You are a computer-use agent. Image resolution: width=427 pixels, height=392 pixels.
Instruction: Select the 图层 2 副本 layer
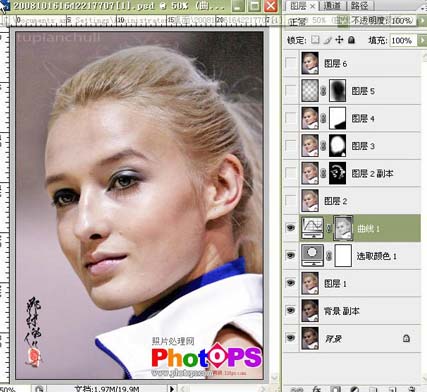click(352, 173)
